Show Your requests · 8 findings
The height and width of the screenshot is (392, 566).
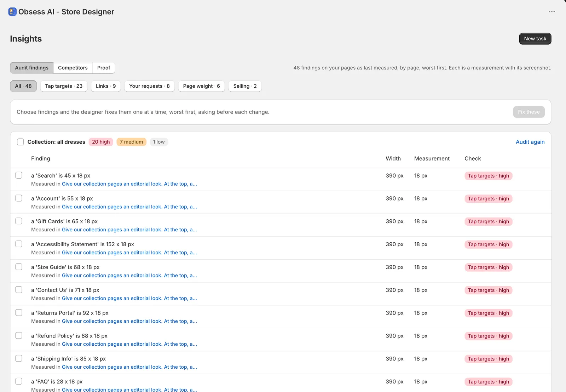(149, 86)
